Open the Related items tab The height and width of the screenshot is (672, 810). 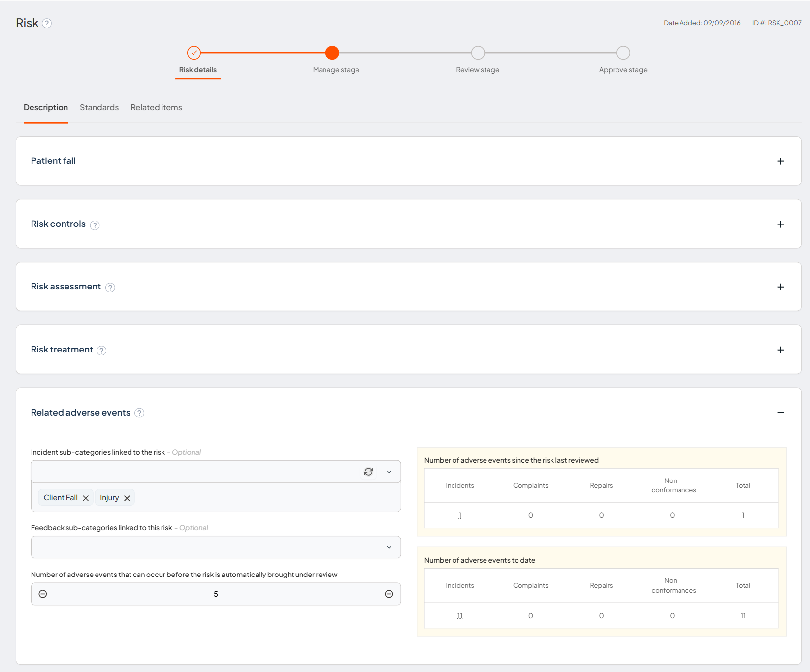[156, 107]
